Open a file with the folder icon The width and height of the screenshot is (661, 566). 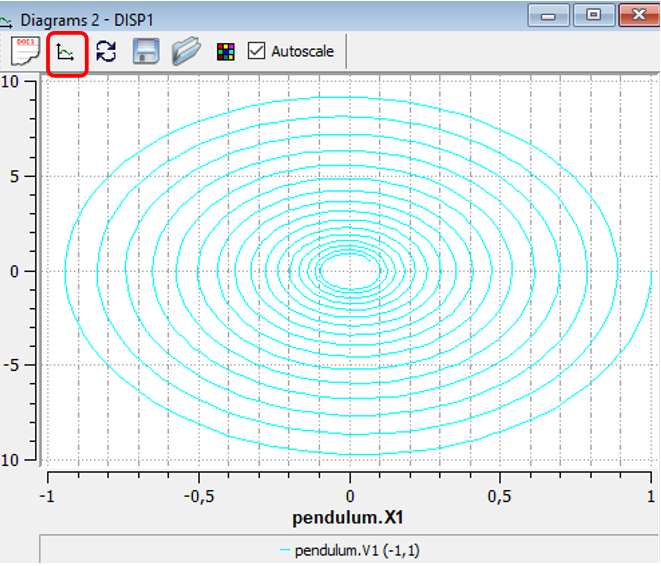click(185, 51)
